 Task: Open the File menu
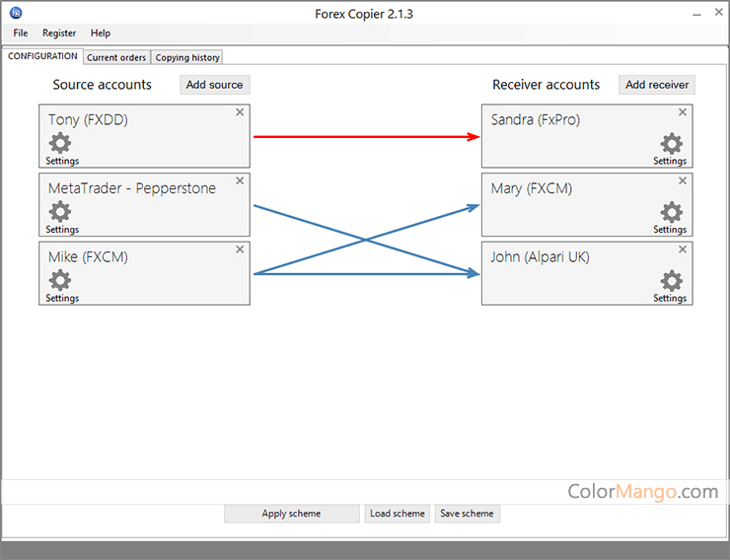[x=21, y=33]
